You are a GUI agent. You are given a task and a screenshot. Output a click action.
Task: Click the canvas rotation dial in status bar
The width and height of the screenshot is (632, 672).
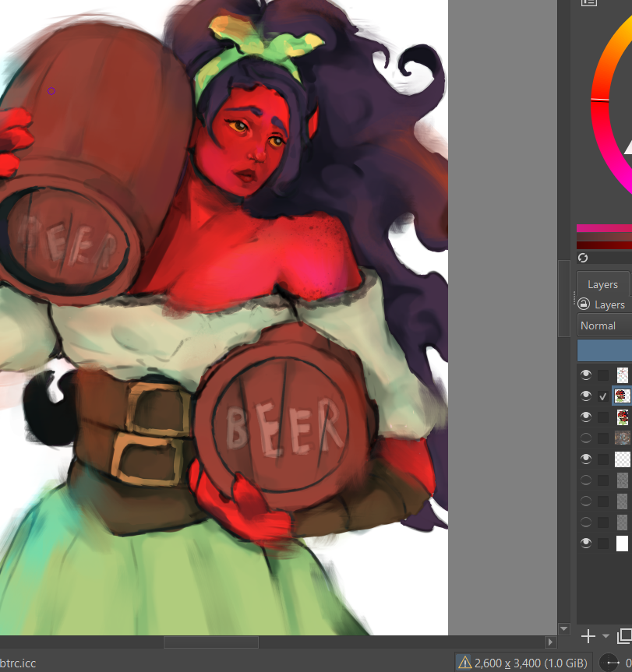click(x=609, y=663)
